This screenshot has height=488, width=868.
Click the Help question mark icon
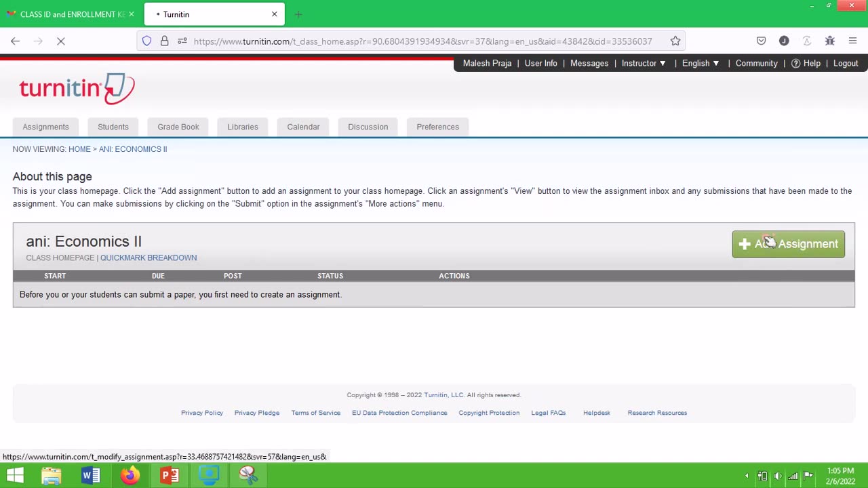click(x=795, y=63)
